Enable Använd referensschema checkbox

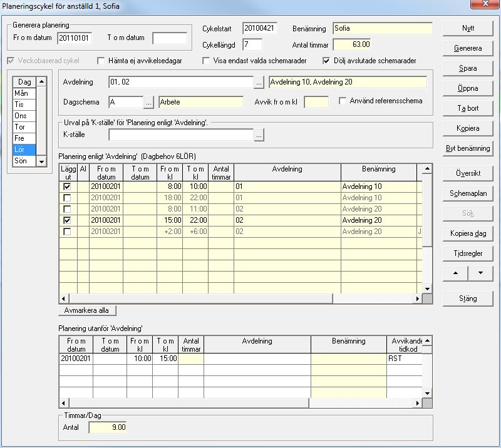coord(343,101)
